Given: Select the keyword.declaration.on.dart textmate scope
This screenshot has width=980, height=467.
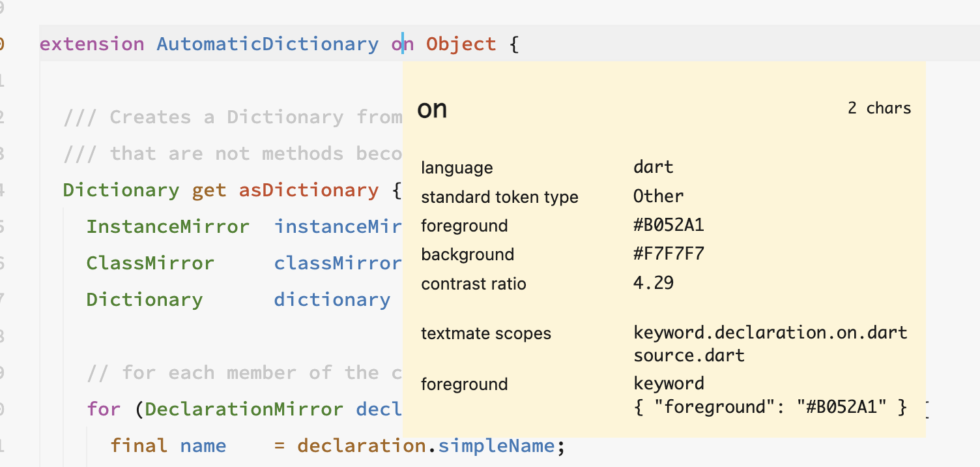Looking at the screenshot, I should point(770,332).
